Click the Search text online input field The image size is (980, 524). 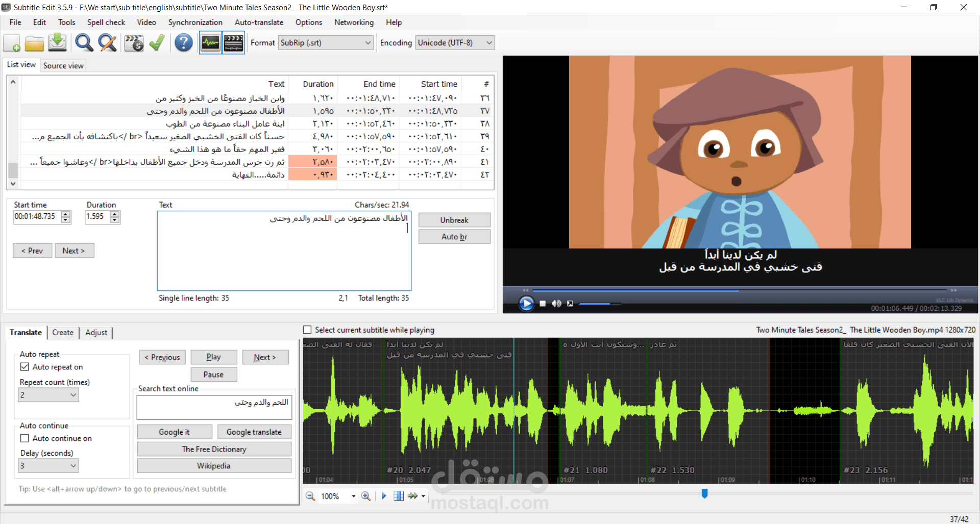point(214,408)
